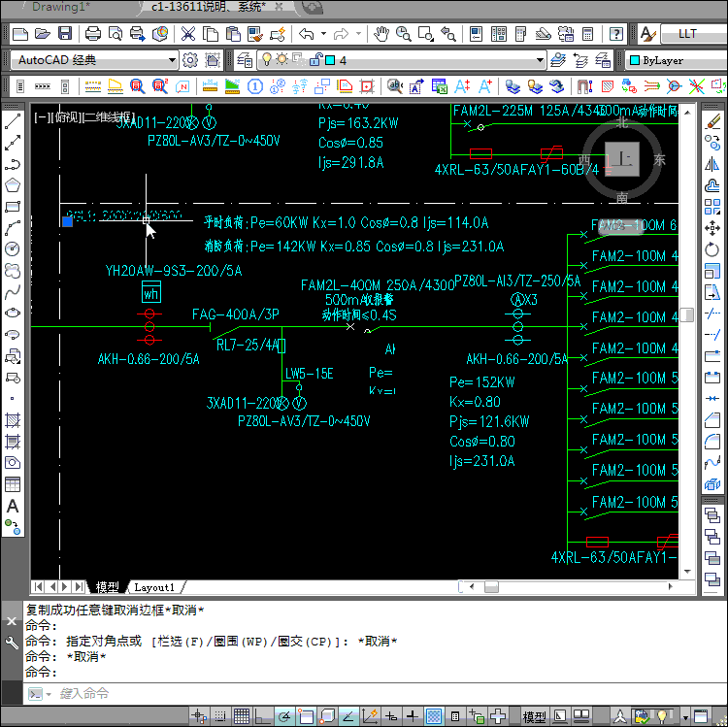Screen dimensions: 728x727
Task: Expand the AutoCAD 经典 workspace dropdown
Action: click(172, 60)
